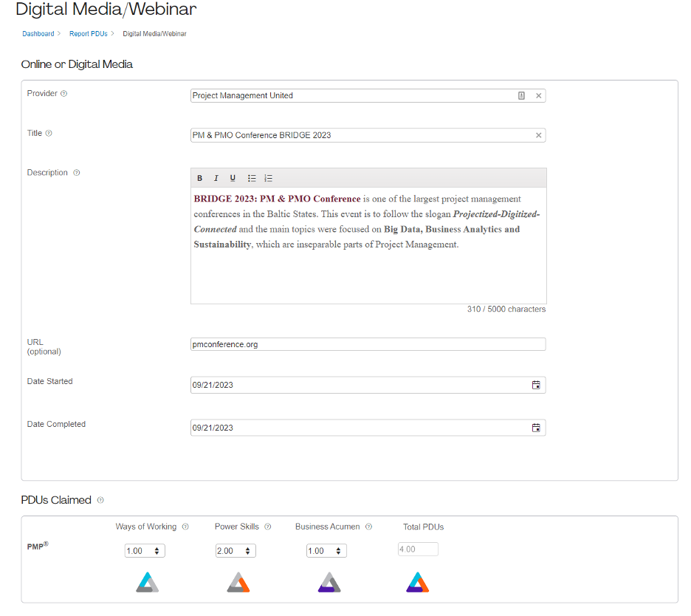691x616 pixels.
Task: Adjust the Power Skills PDU stepper arrows
Action: [x=247, y=551]
